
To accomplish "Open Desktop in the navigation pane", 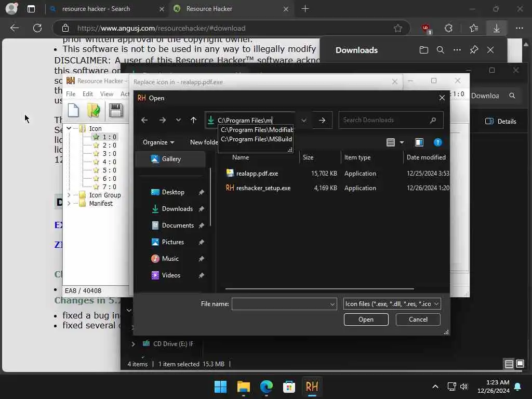I will click(173, 192).
